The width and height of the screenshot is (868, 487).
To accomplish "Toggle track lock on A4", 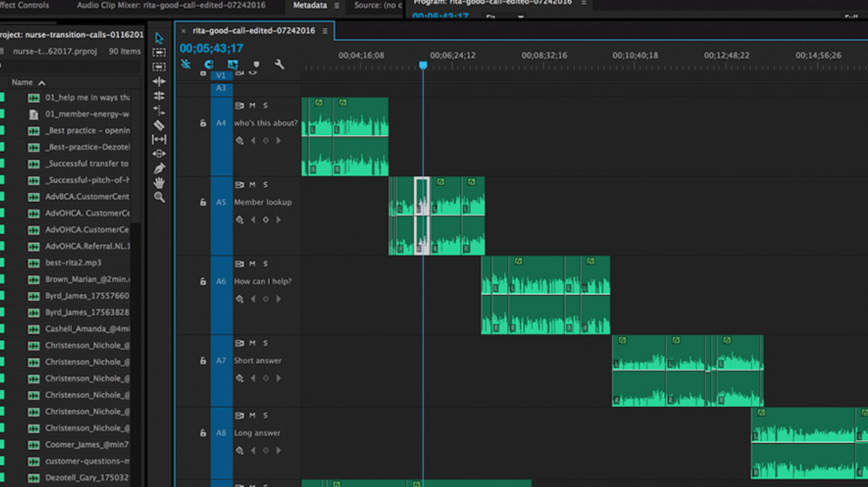I will tap(203, 123).
